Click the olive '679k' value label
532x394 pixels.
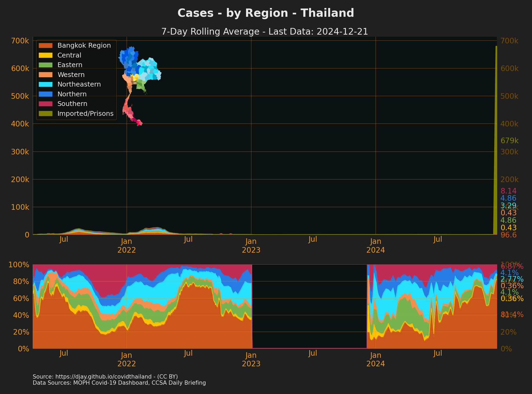point(510,141)
